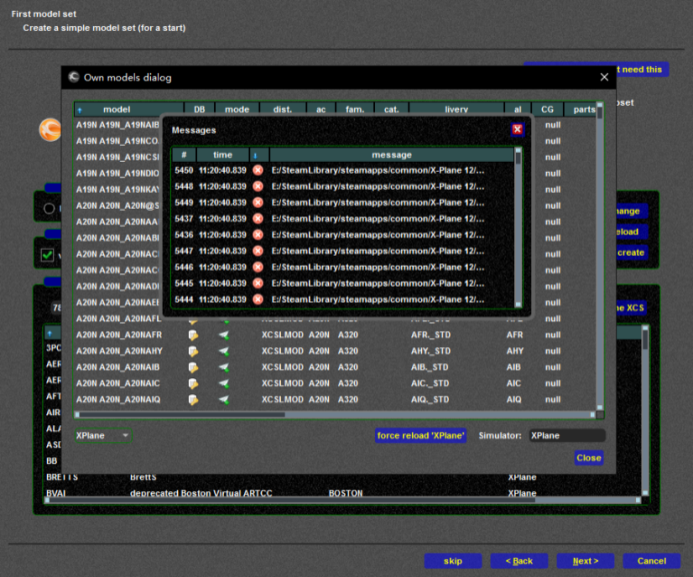Click DB icon in A20N_A20NAIB row
The image size is (693, 577).
tap(195, 367)
